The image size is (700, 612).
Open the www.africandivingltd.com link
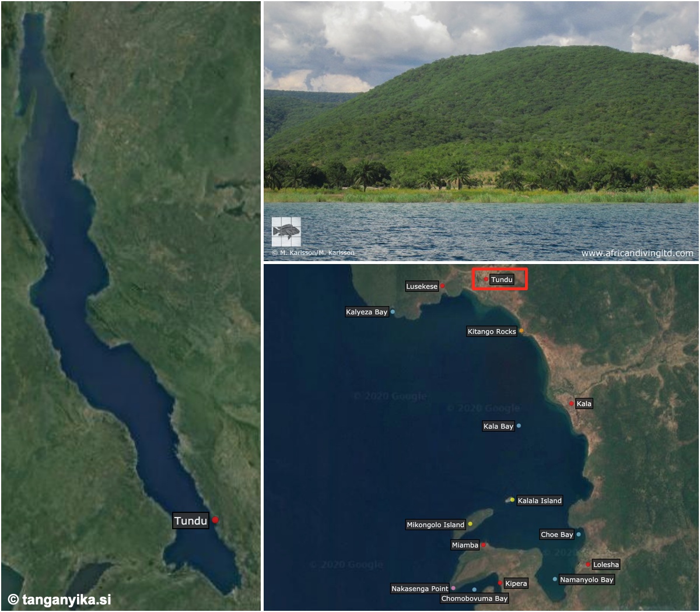point(637,253)
